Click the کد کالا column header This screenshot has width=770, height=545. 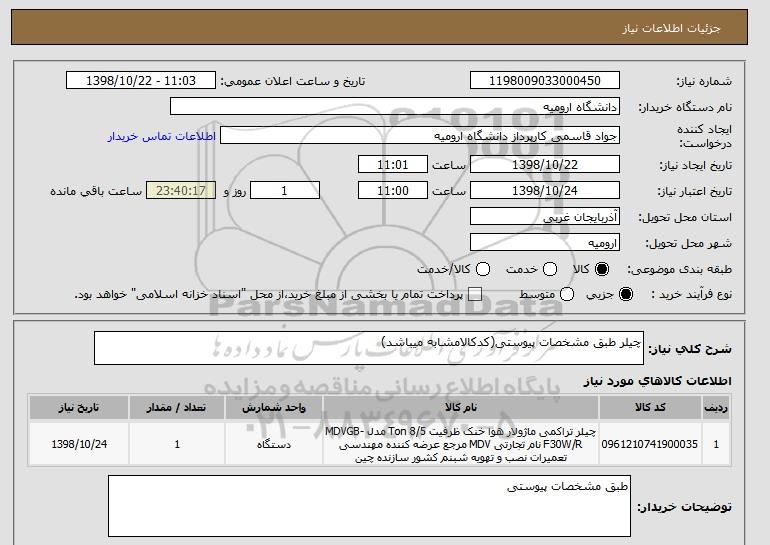coord(650,408)
